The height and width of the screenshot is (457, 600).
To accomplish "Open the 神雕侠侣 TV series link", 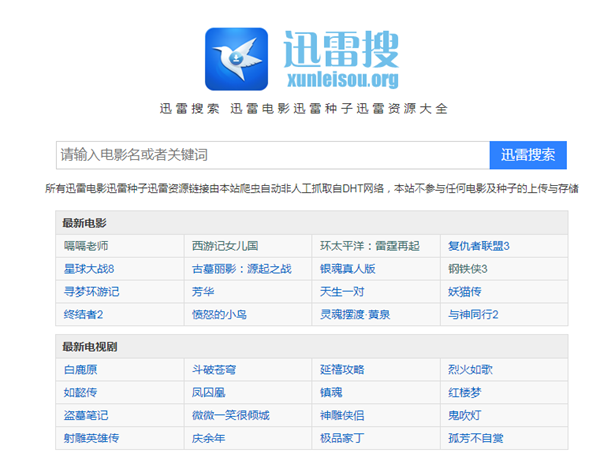I will click(342, 415).
